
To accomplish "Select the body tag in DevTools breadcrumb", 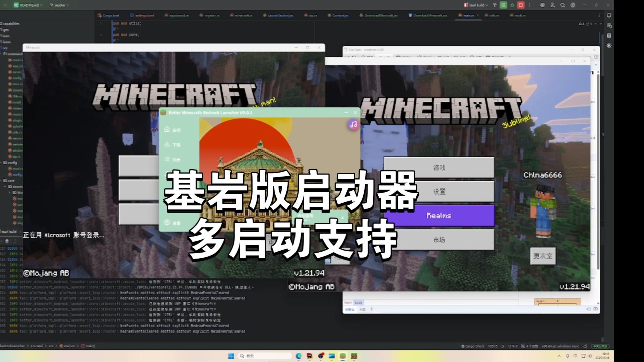I will coord(358,302).
